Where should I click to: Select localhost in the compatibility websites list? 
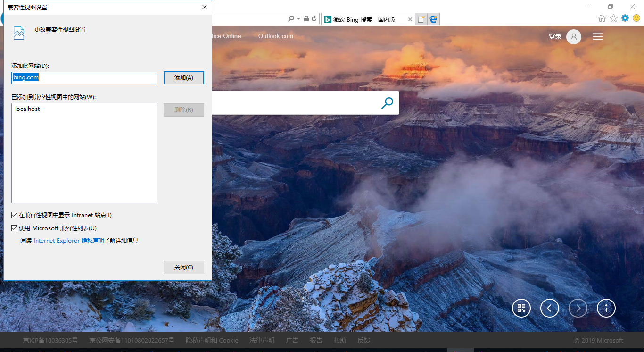(x=28, y=109)
